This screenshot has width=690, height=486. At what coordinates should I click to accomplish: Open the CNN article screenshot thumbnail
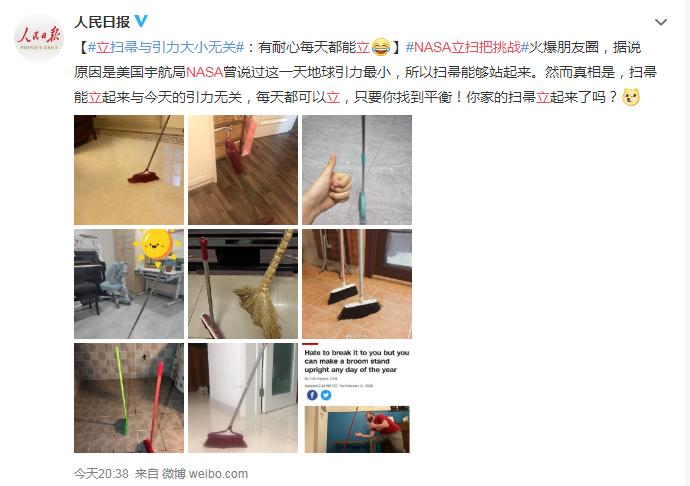click(x=357, y=398)
